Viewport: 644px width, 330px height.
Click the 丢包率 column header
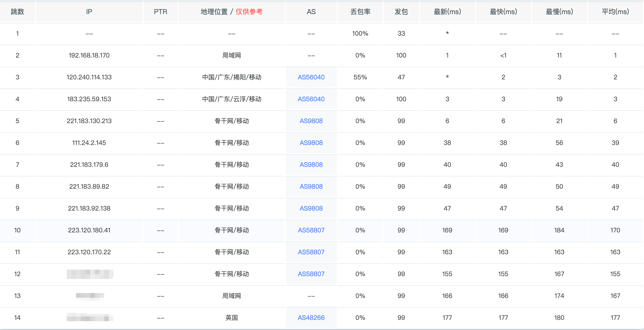pos(360,12)
